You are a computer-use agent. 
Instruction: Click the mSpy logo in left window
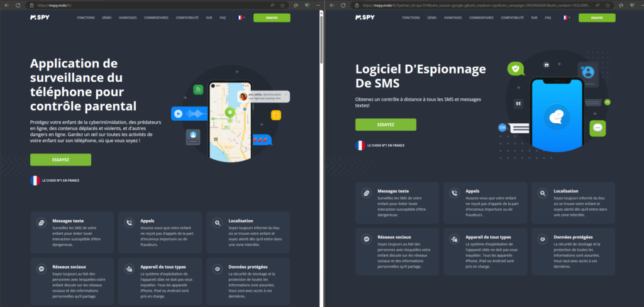click(40, 18)
